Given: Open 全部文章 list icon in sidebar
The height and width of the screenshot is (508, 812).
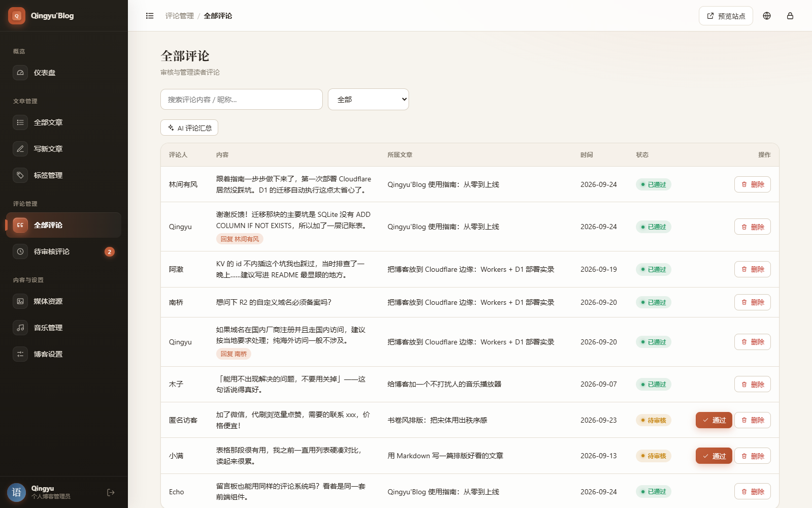Looking at the screenshot, I should 20,122.
